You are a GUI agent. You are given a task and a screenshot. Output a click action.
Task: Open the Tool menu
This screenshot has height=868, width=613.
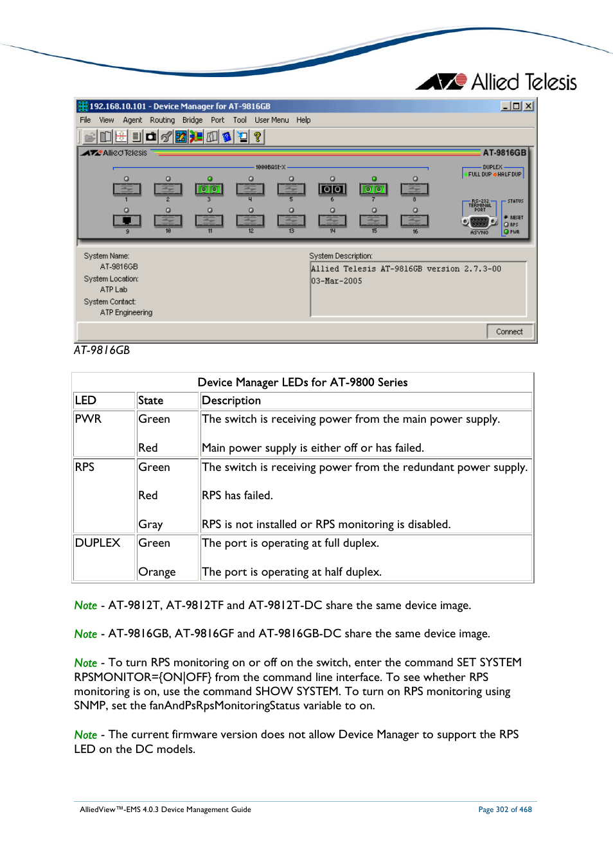[240, 120]
